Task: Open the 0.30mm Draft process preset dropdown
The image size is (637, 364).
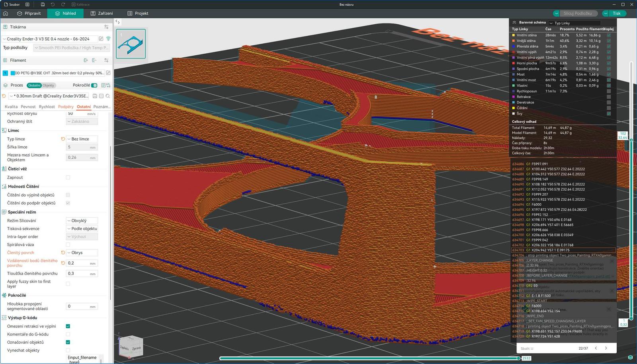Action: [x=49, y=96]
